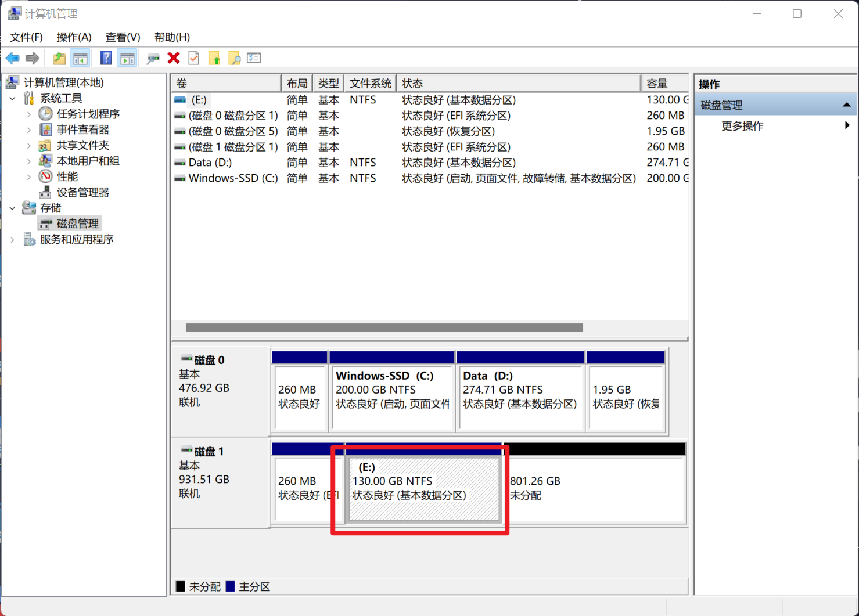This screenshot has width=859, height=616.
Task: Select the Data (D:) volume row
Action: 430,163
